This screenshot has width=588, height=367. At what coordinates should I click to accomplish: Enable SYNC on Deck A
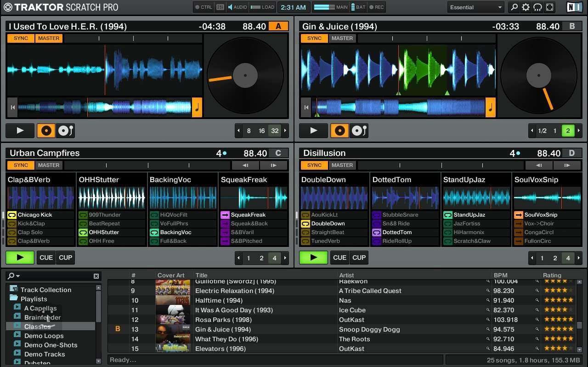[20, 38]
